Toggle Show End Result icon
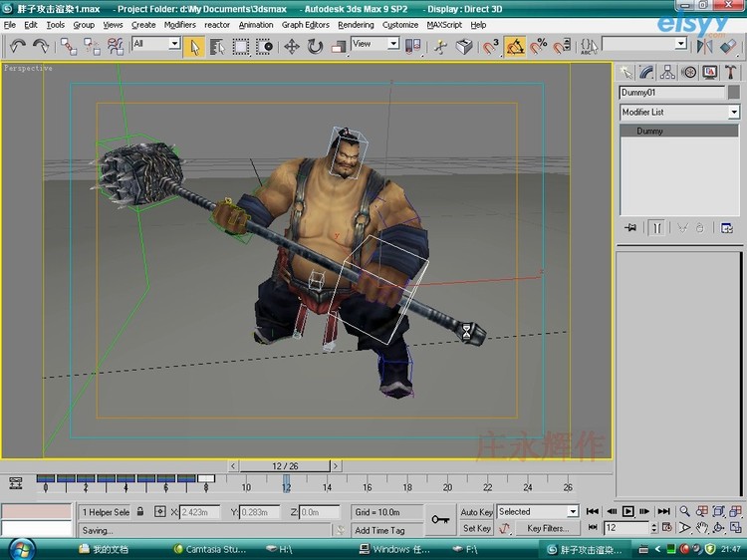The image size is (747, 560). tap(656, 228)
